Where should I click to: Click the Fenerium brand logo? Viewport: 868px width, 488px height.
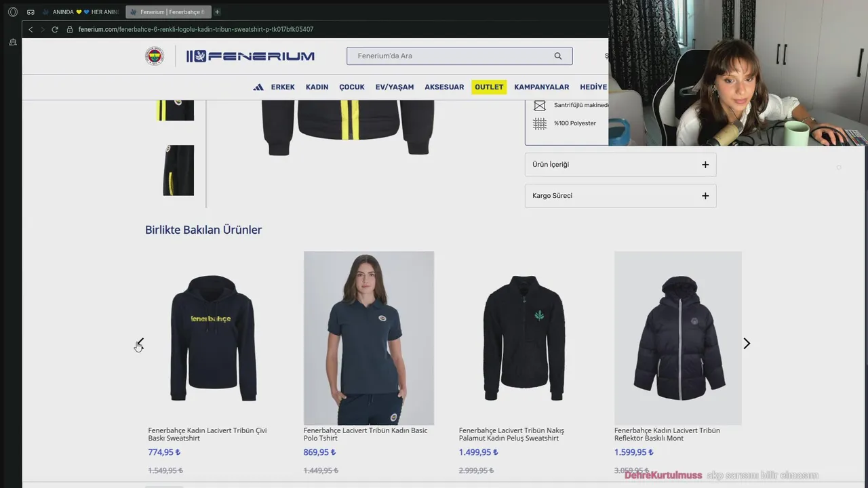tap(250, 56)
